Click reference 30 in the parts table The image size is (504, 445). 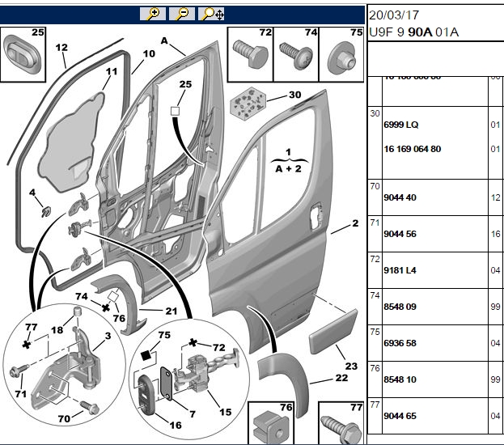375,113
